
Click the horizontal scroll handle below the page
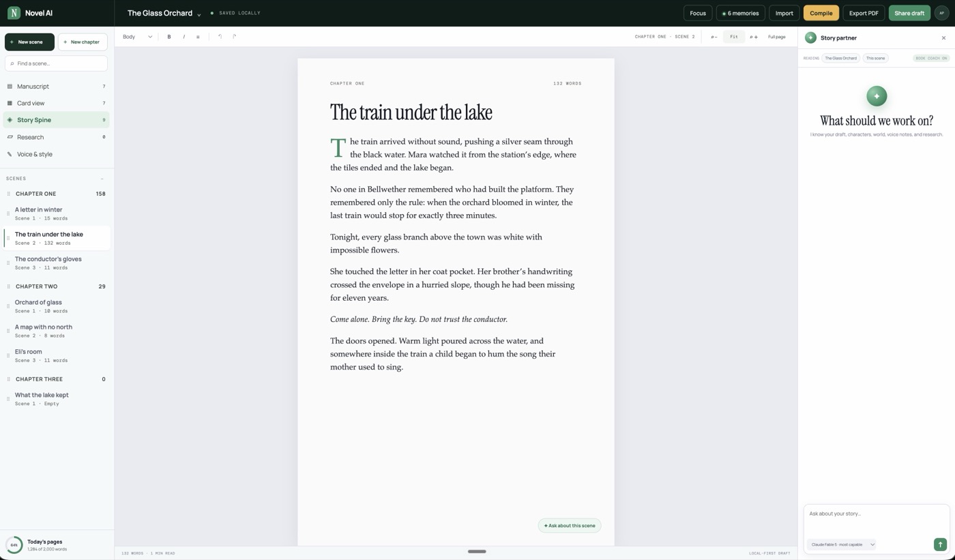click(477, 551)
